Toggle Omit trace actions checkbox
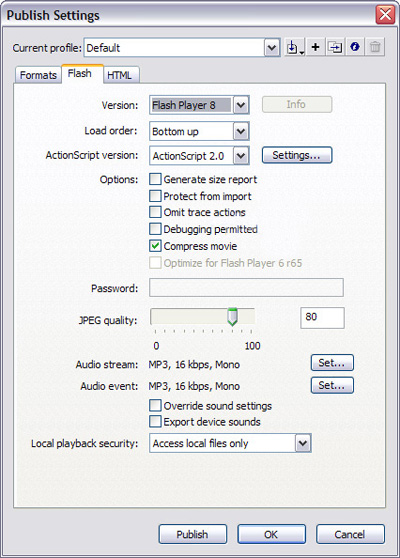400x558 pixels. coord(155,212)
